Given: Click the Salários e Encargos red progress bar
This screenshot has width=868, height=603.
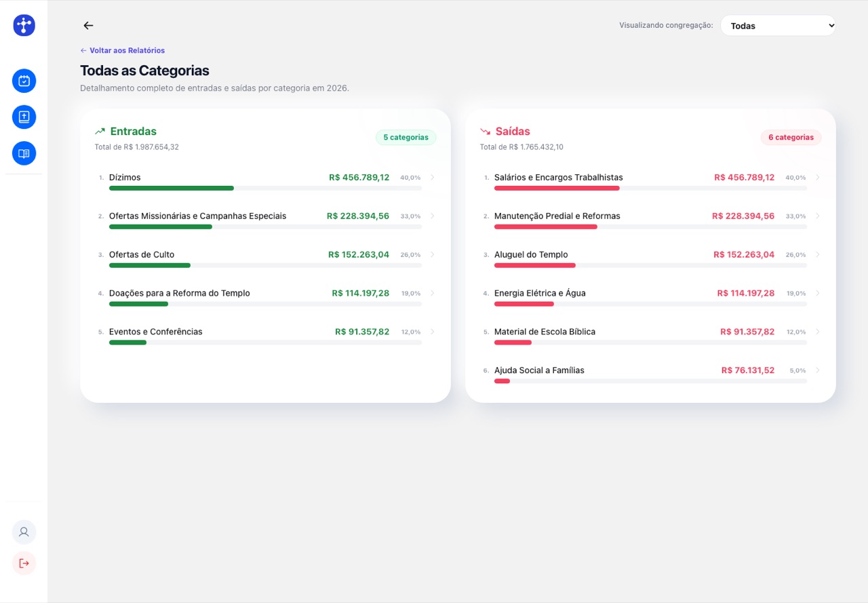Looking at the screenshot, I should pyautogui.click(x=557, y=188).
